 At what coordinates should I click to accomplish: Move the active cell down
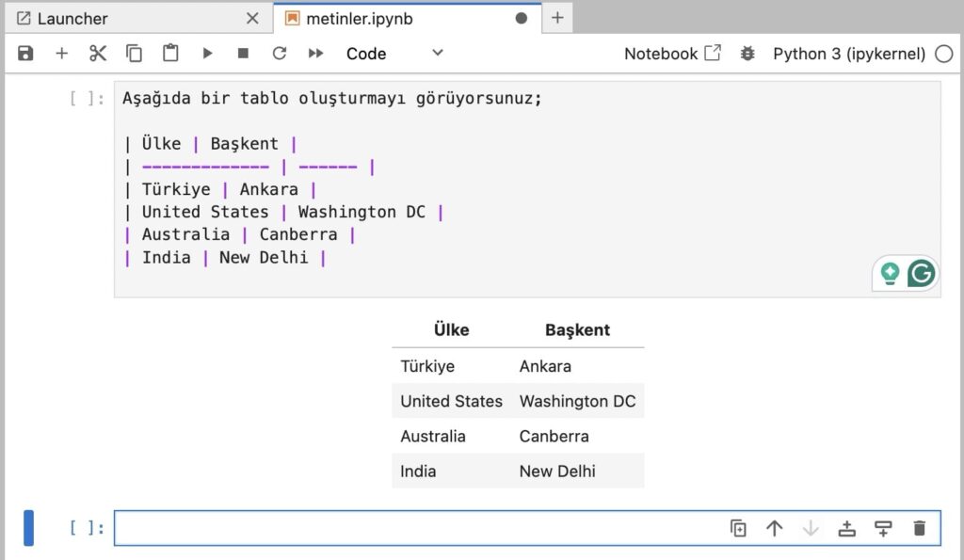(811, 528)
